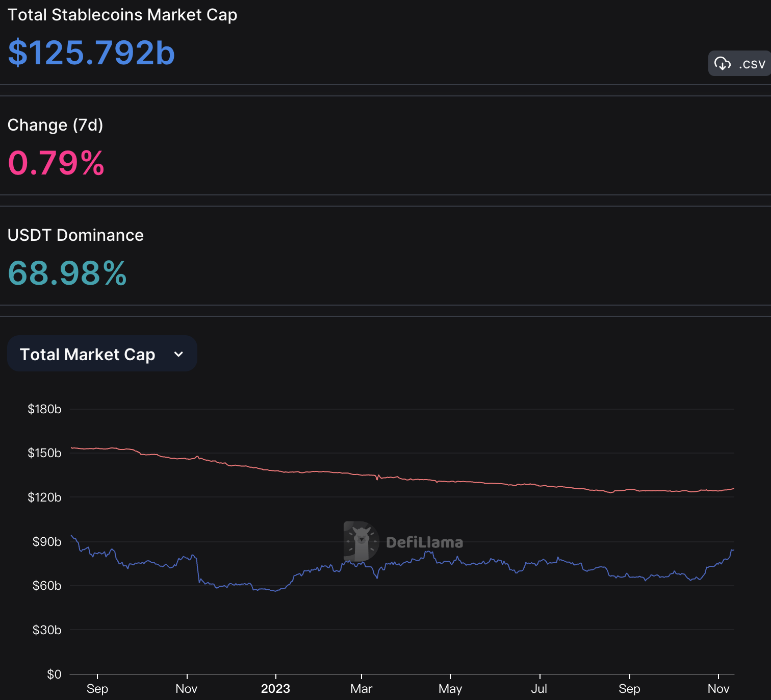Click the cloud download icon

(x=722, y=63)
